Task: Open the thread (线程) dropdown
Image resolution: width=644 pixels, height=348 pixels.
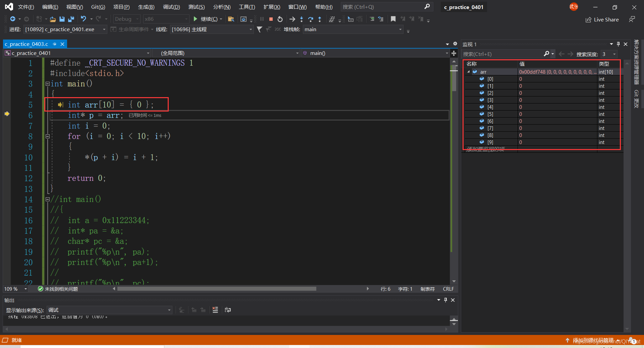Action: point(211,29)
